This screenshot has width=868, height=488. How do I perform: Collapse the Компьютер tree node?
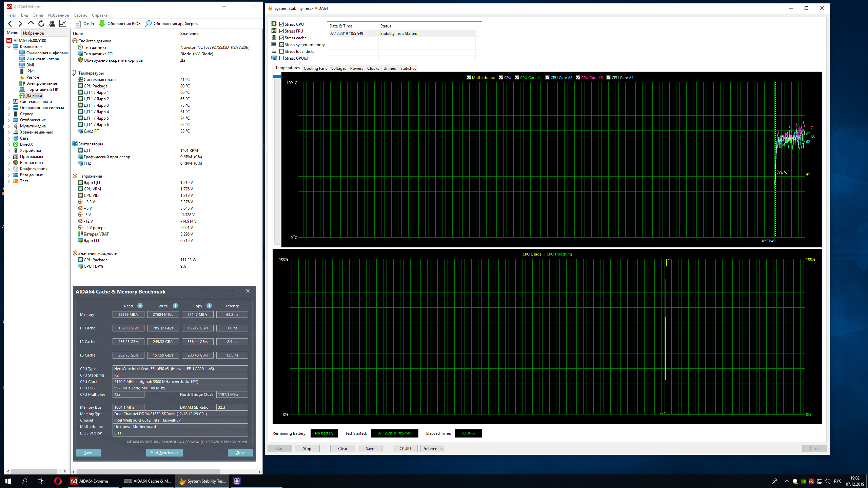[x=9, y=47]
